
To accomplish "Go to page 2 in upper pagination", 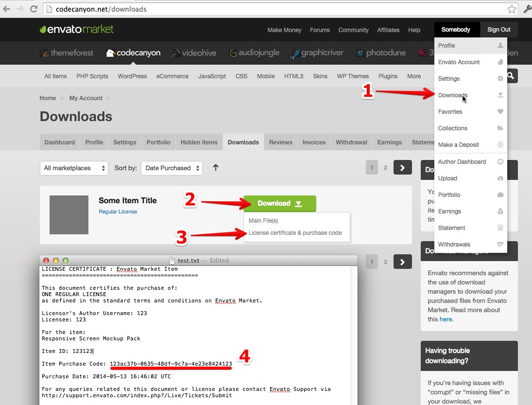I will pos(385,167).
